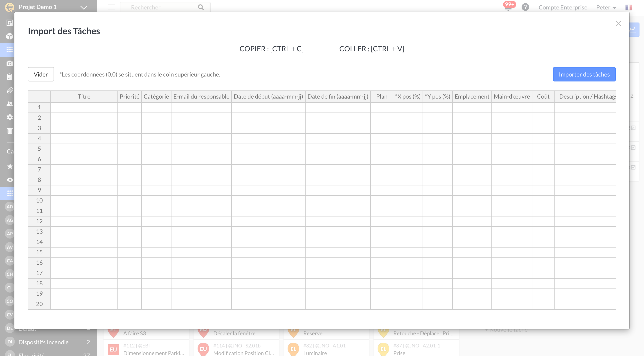Select the AG category badge
This screenshot has width=644, height=356.
pos(10,220)
